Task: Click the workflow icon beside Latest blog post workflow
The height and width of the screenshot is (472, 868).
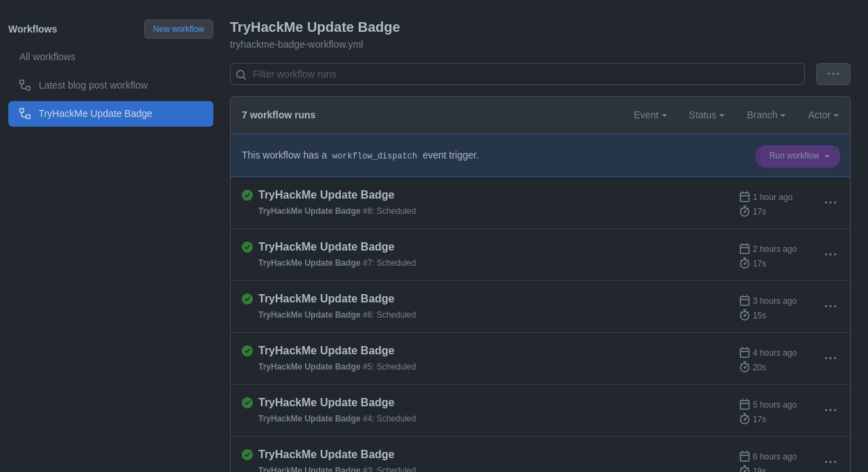Action: [x=25, y=85]
